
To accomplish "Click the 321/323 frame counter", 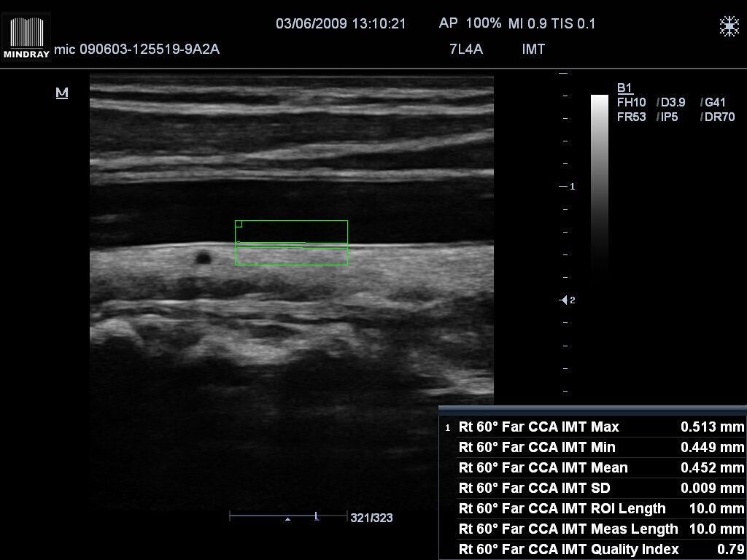I will 372,518.
